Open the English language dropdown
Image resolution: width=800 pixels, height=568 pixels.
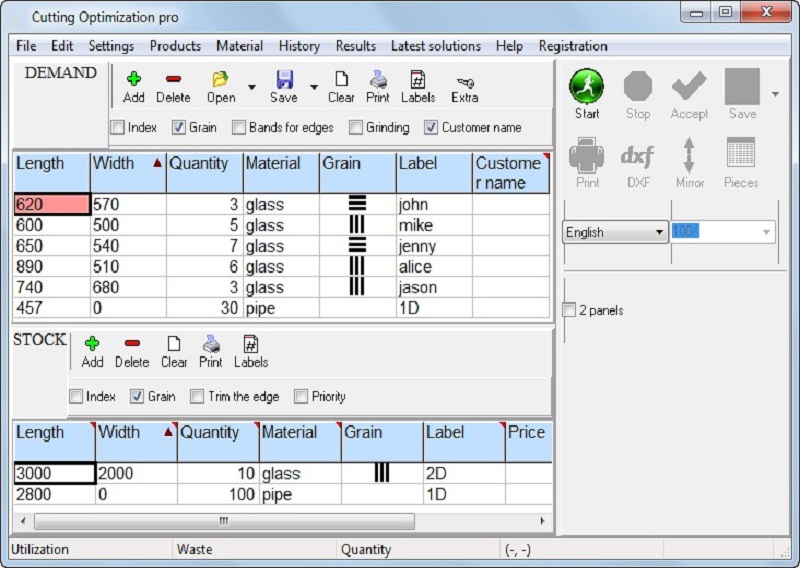click(615, 232)
